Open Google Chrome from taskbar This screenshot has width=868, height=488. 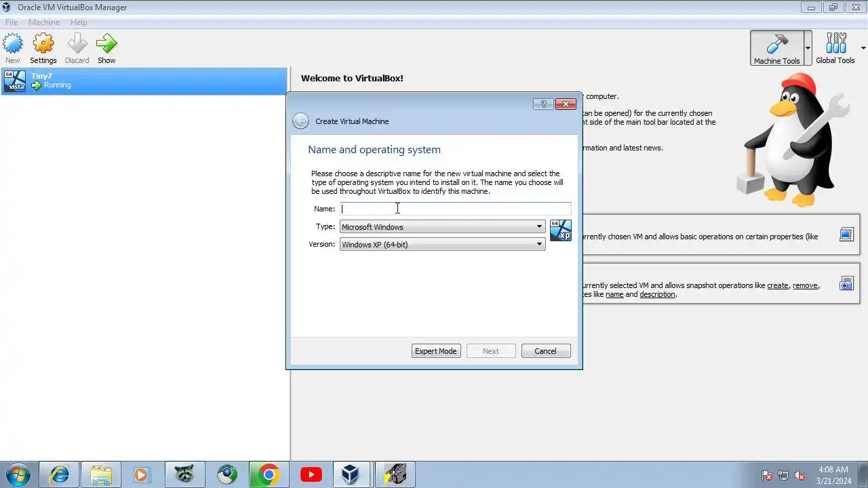269,474
